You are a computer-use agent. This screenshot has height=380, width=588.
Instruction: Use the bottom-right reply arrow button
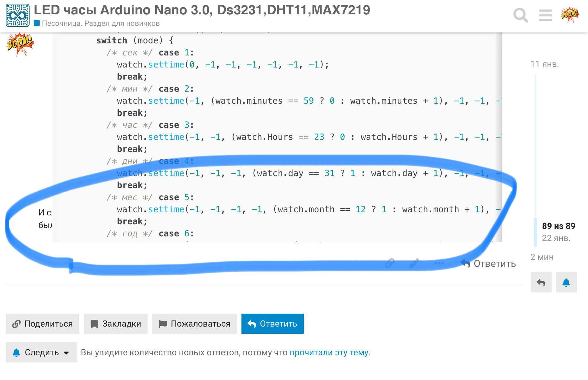pyautogui.click(x=541, y=283)
